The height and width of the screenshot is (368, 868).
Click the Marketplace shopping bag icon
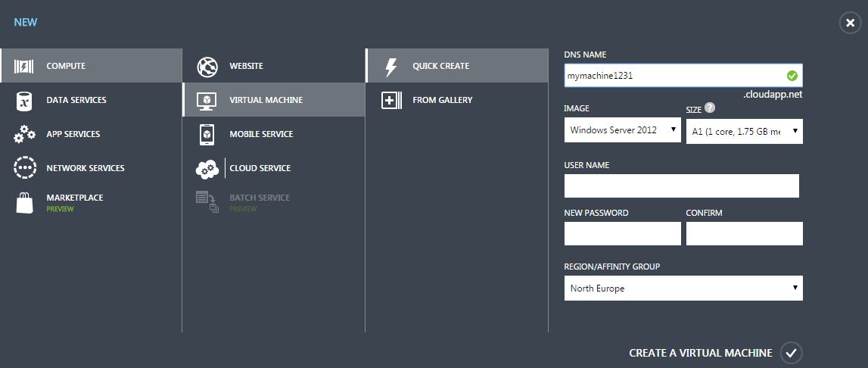tap(25, 203)
